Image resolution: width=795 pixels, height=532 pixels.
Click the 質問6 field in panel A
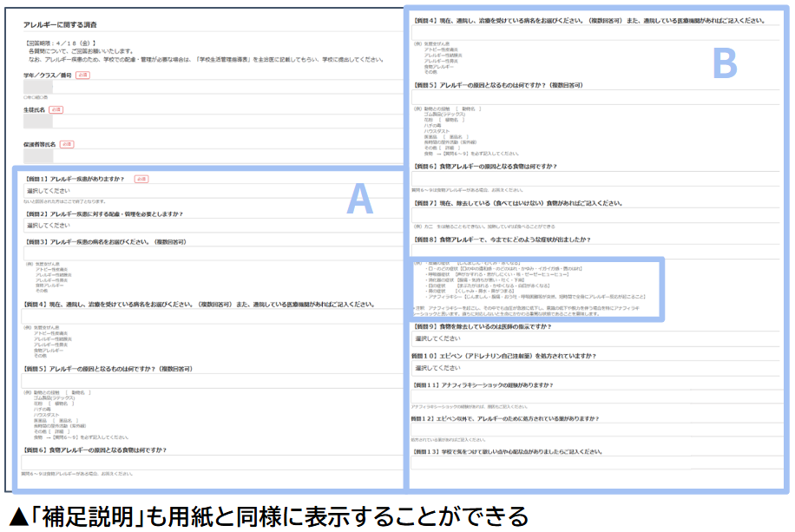point(212,462)
